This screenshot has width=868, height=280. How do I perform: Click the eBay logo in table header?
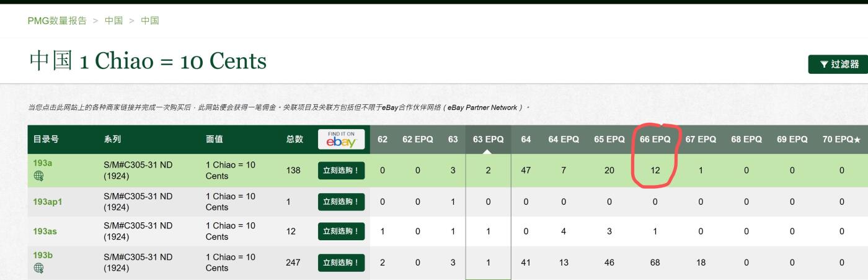click(341, 140)
